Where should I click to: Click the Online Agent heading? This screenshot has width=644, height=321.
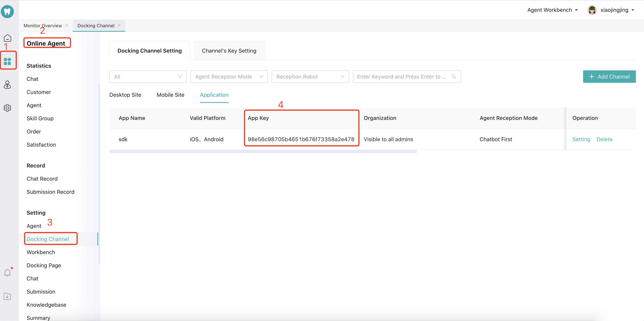click(x=46, y=44)
